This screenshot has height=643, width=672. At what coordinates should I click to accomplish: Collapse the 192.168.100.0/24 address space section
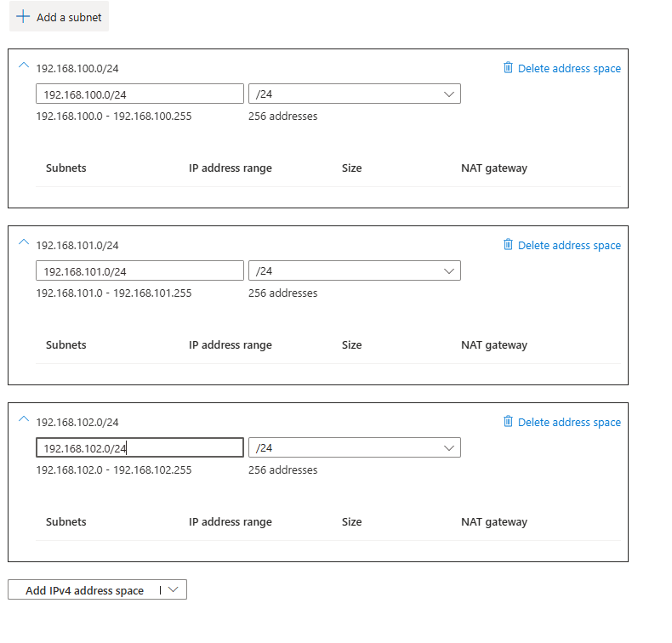pyautogui.click(x=23, y=66)
